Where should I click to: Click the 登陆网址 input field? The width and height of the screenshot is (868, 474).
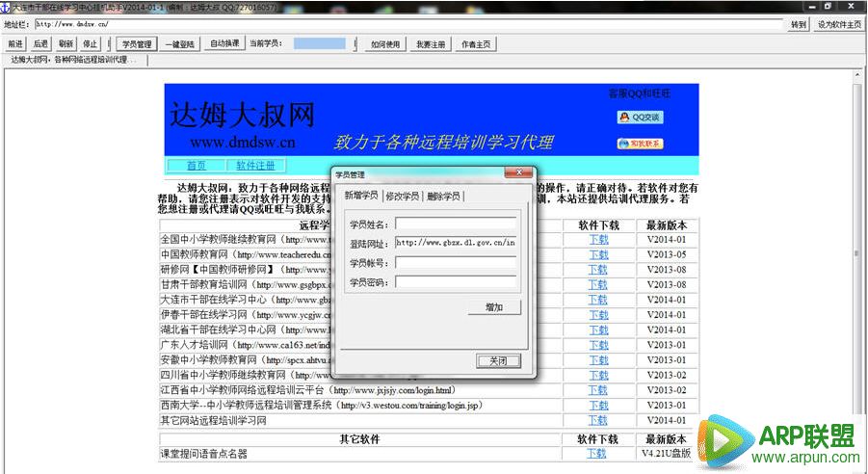click(456, 243)
